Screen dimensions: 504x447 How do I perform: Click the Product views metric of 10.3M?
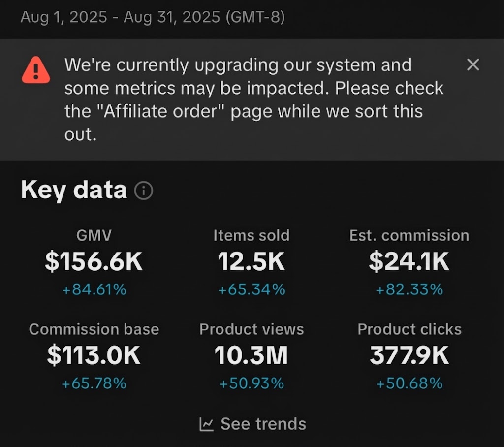[252, 354]
